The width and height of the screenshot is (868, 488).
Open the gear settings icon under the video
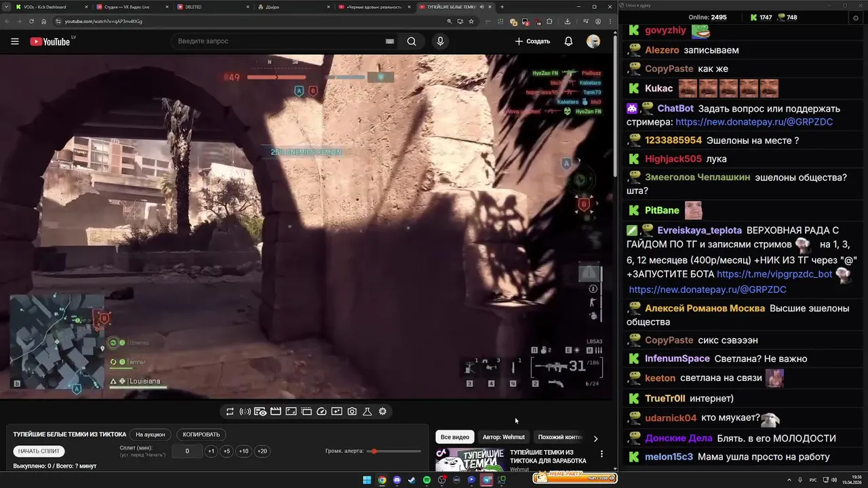(x=383, y=411)
